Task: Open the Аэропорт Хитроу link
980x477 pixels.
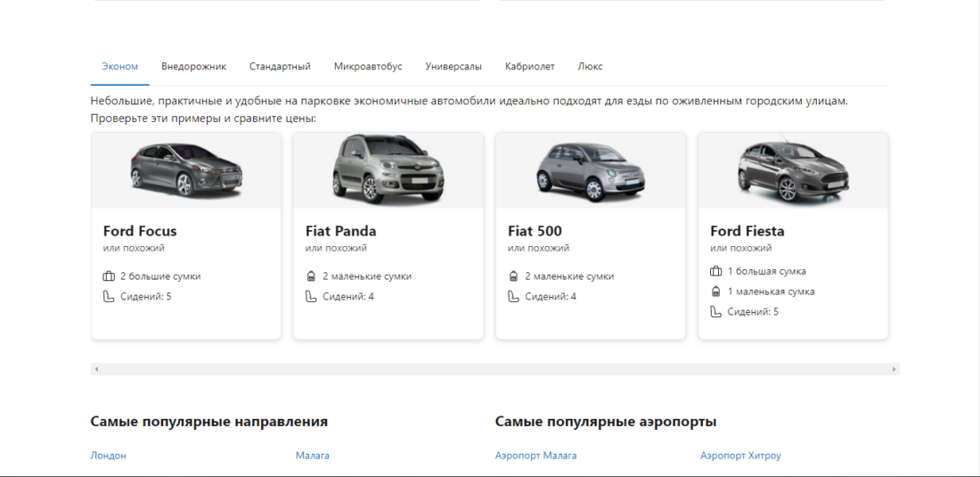Action: (740, 456)
